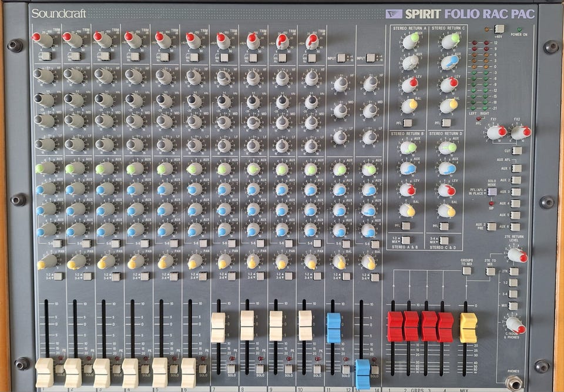564x392 pixels.
Task: Engage the AUX 3 AFL button
Action: point(516,192)
